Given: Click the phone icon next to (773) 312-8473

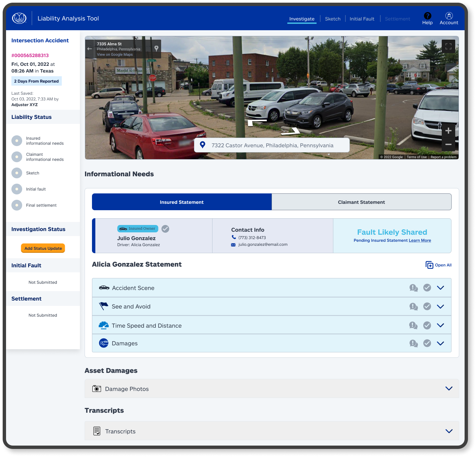Looking at the screenshot, I should pyautogui.click(x=234, y=237).
